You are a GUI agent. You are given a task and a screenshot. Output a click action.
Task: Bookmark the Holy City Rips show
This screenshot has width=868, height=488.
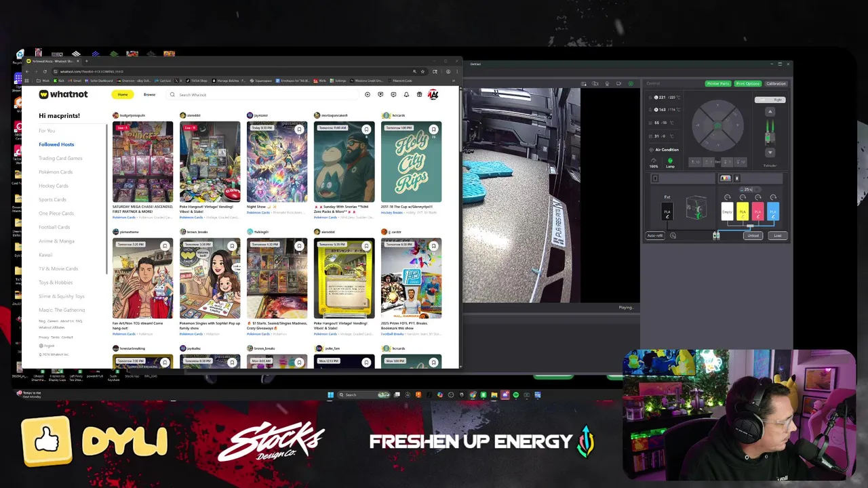pos(433,129)
